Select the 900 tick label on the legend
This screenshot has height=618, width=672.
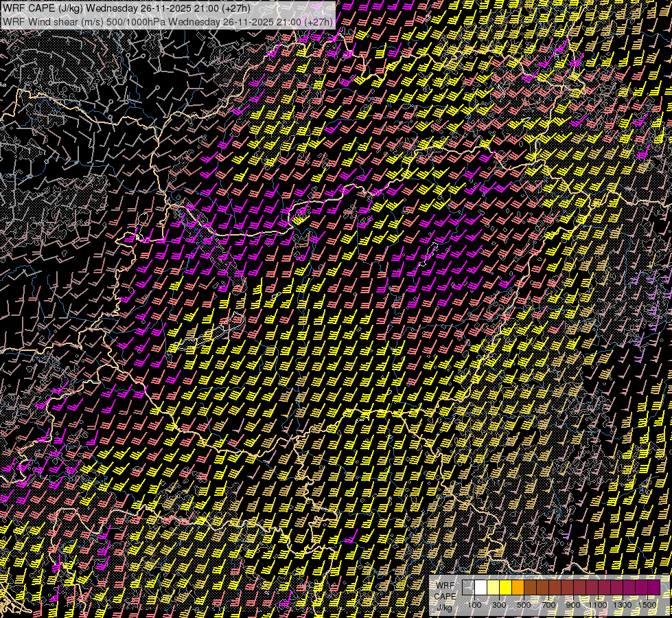coord(573,604)
